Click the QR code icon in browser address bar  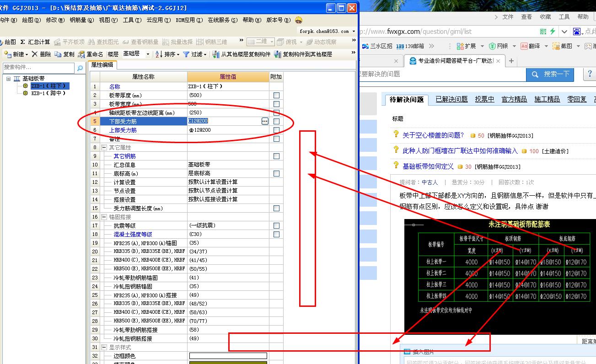(x=543, y=32)
